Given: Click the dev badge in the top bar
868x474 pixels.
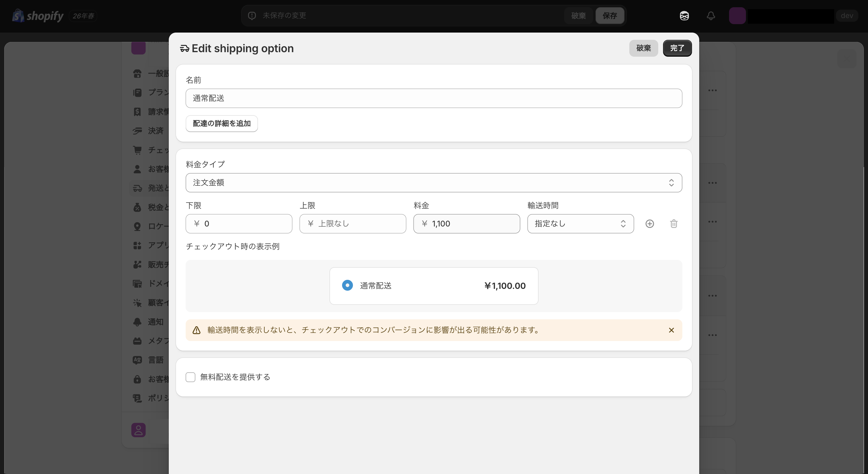Looking at the screenshot, I should pos(847,16).
